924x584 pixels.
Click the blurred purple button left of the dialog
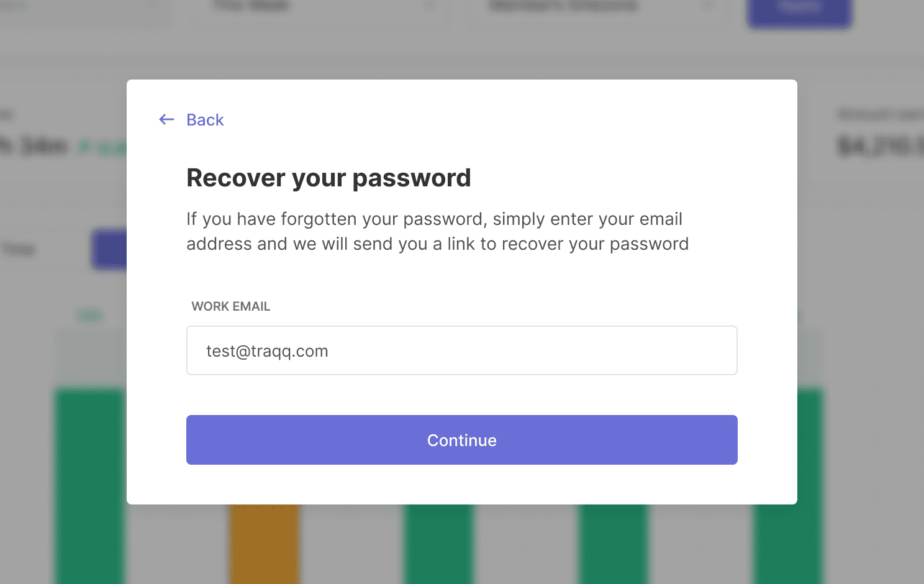point(109,249)
